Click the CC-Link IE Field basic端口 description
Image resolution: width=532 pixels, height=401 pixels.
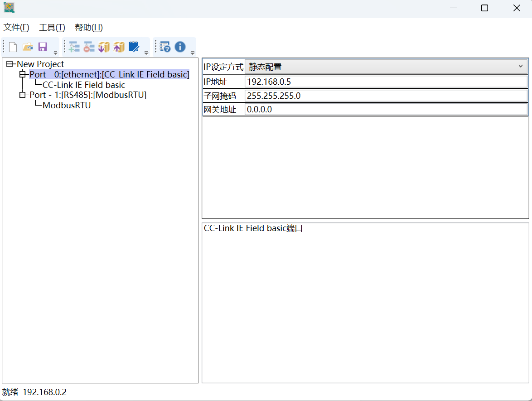coord(253,228)
